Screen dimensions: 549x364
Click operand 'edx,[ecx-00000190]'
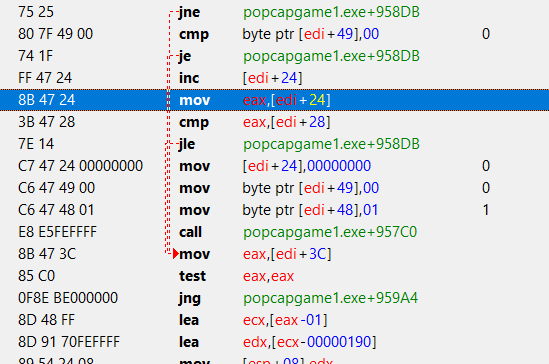pyautogui.click(x=310, y=342)
